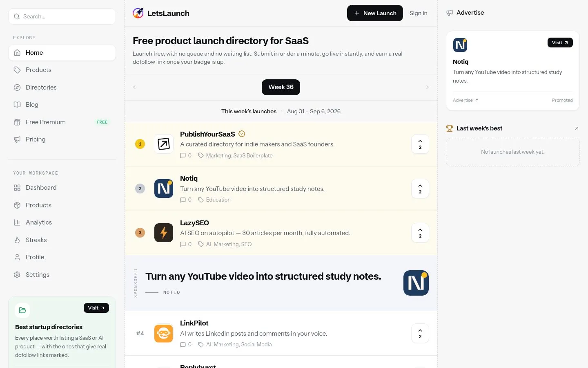The height and width of the screenshot is (368, 588).
Task: Upvote LazySEO
Action: tap(420, 233)
